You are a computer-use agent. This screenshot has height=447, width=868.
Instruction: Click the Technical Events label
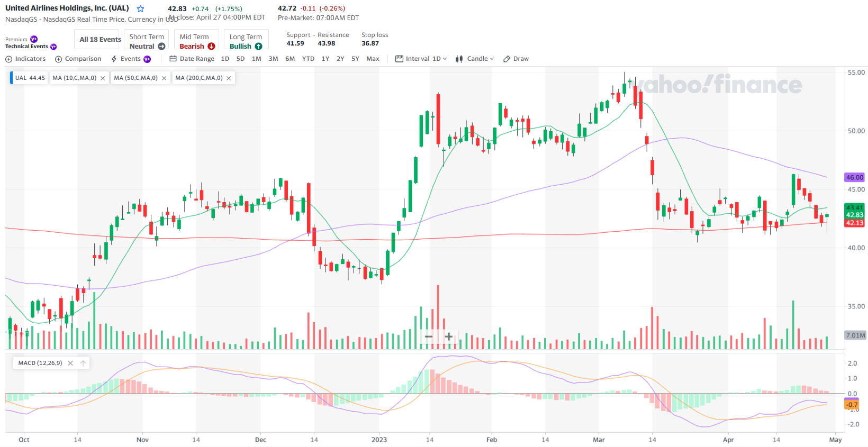coord(26,47)
